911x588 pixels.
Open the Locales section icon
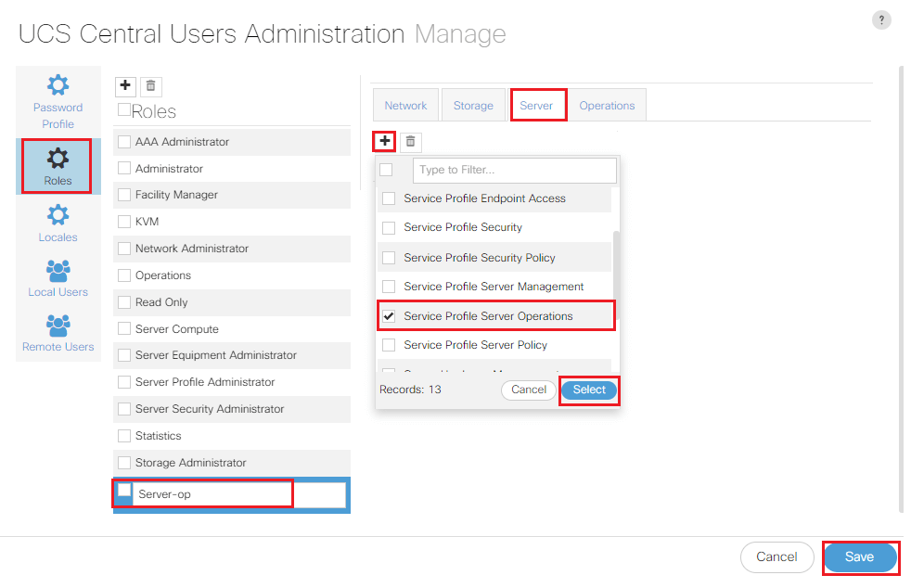point(58,215)
